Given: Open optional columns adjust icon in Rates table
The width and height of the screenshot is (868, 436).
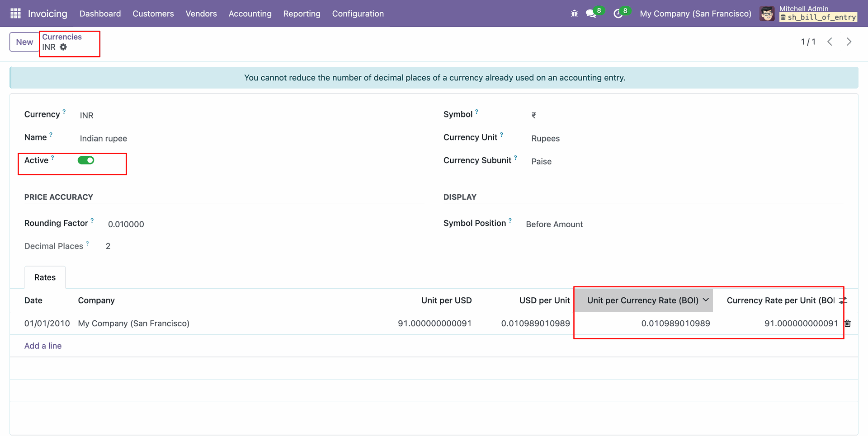Looking at the screenshot, I should click(x=843, y=300).
